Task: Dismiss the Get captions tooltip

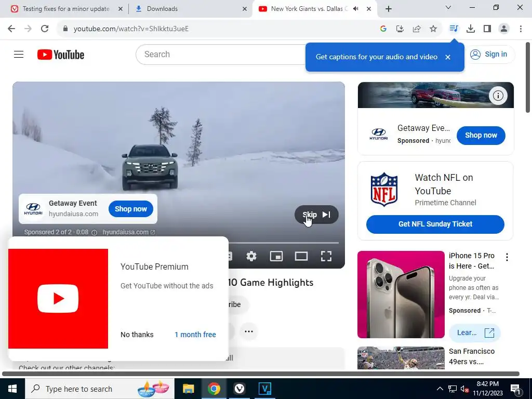Action: click(x=448, y=57)
